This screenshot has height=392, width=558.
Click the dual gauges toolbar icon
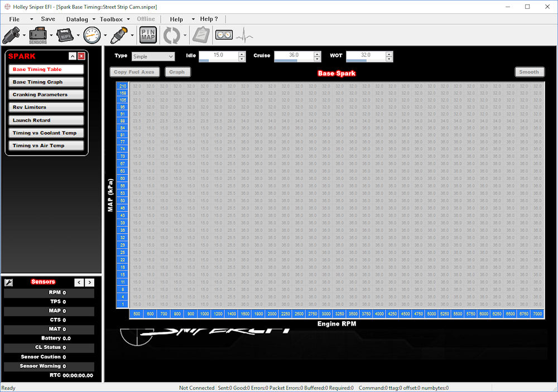pyautogui.click(x=224, y=35)
